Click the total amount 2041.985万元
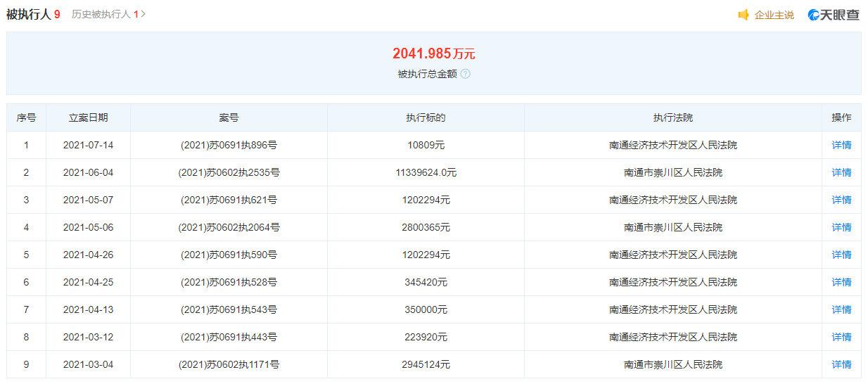Image resolution: width=868 pixels, height=384 pixels. [434, 53]
